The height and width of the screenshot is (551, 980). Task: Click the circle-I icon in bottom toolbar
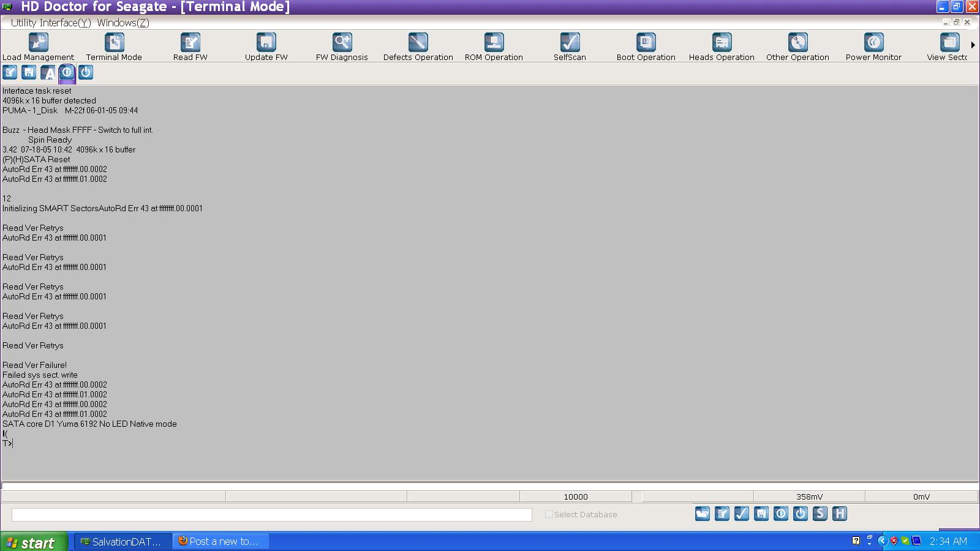(x=781, y=514)
